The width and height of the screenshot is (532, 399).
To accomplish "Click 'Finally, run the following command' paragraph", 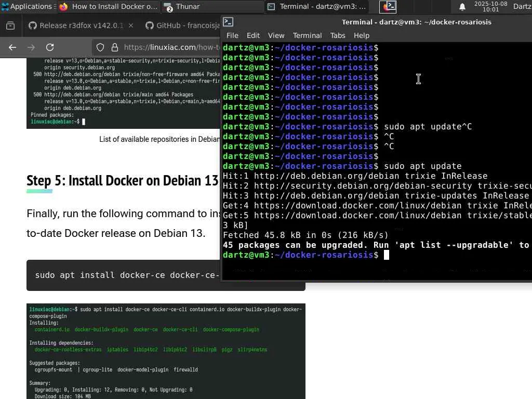I will [123, 223].
